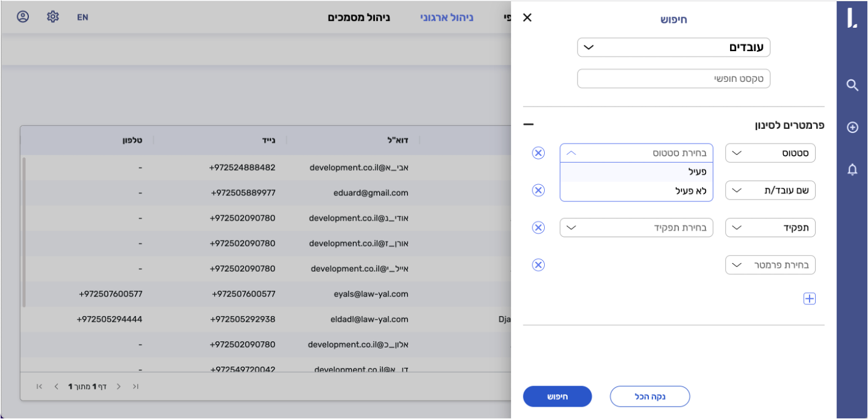Add new filter parameter with plus icon
The image size is (868, 419).
coord(809,299)
